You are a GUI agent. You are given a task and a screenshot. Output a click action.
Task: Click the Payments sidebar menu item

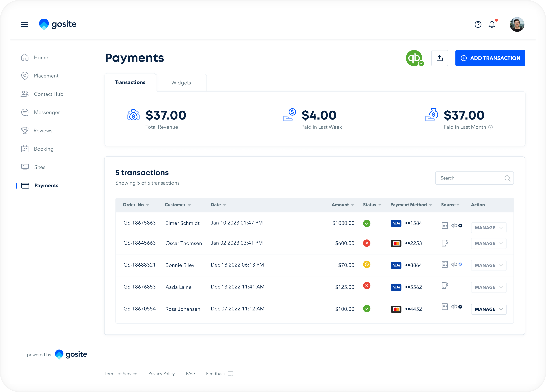tap(46, 185)
